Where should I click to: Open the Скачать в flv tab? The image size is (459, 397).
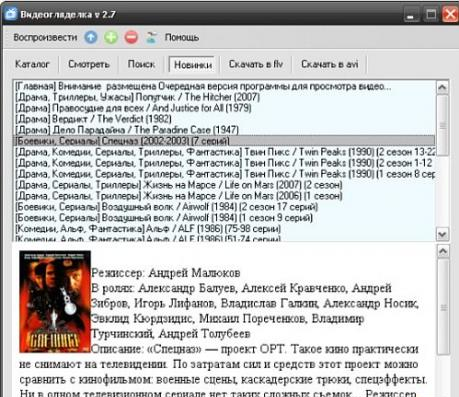click(256, 64)
